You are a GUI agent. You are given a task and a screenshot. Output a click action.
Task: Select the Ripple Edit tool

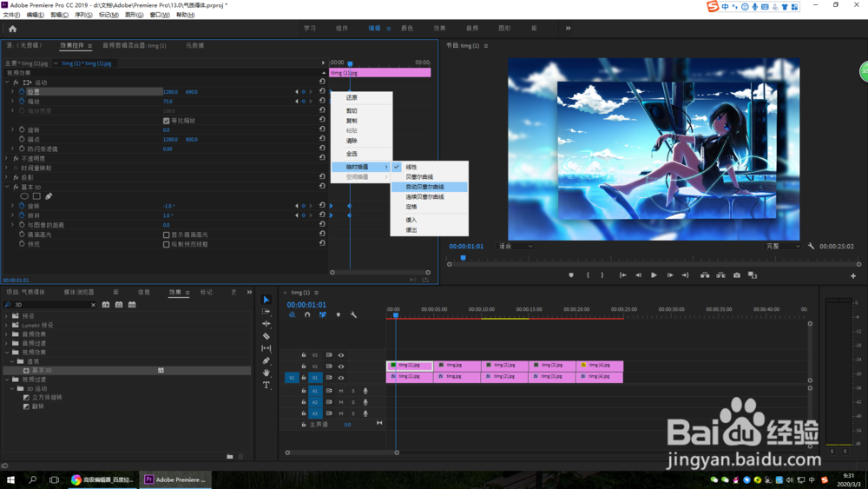(266, 323)
